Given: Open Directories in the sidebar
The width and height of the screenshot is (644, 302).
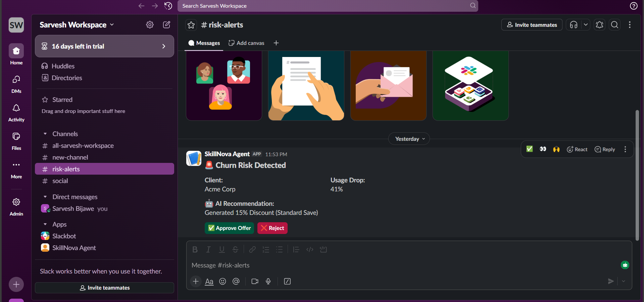Looking at the screenshot, I should [x=104, y=78].
